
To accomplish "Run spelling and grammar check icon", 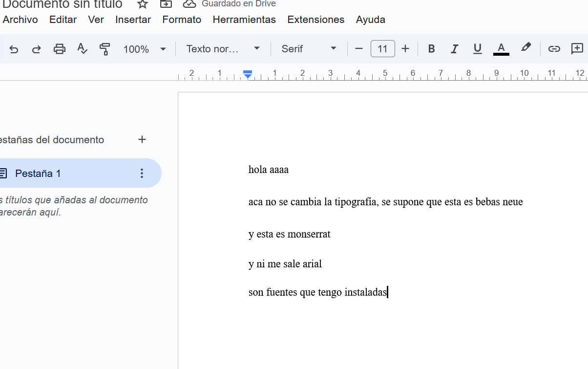I will (82, 49).
